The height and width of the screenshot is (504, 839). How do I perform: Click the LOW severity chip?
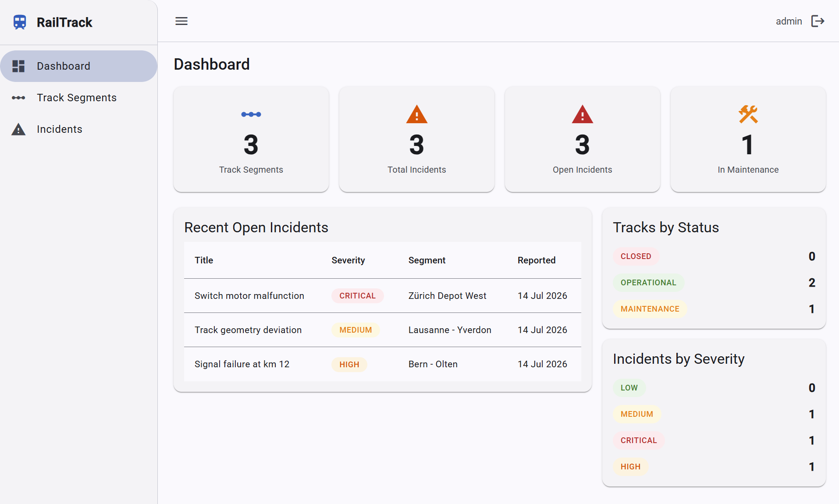[629, 388]
